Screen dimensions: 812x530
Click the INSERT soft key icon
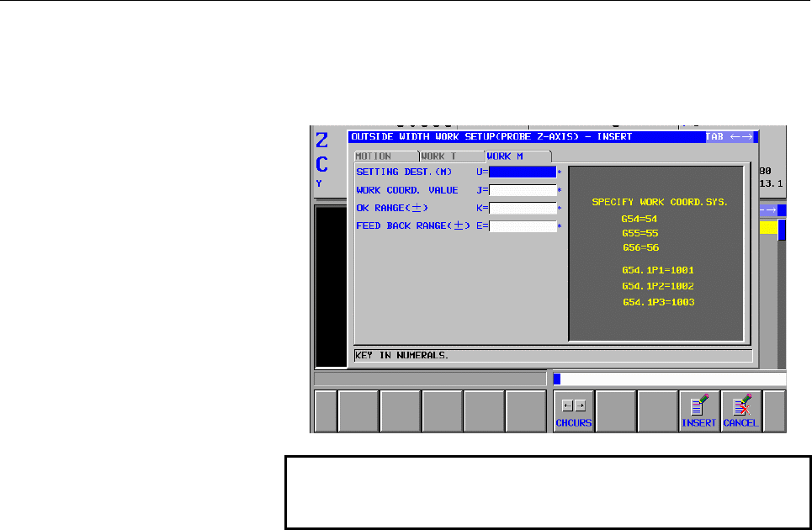point(698,411)
